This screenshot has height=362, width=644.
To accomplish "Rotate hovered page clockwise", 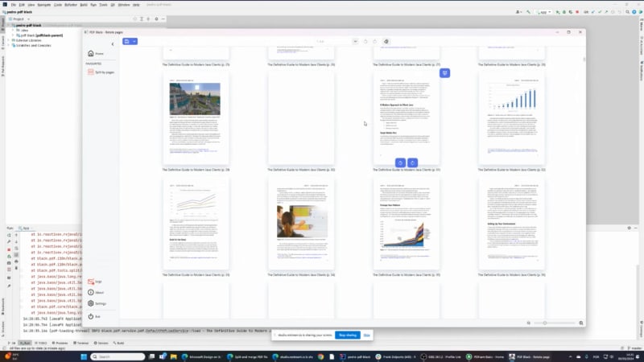I will (413, 162).
